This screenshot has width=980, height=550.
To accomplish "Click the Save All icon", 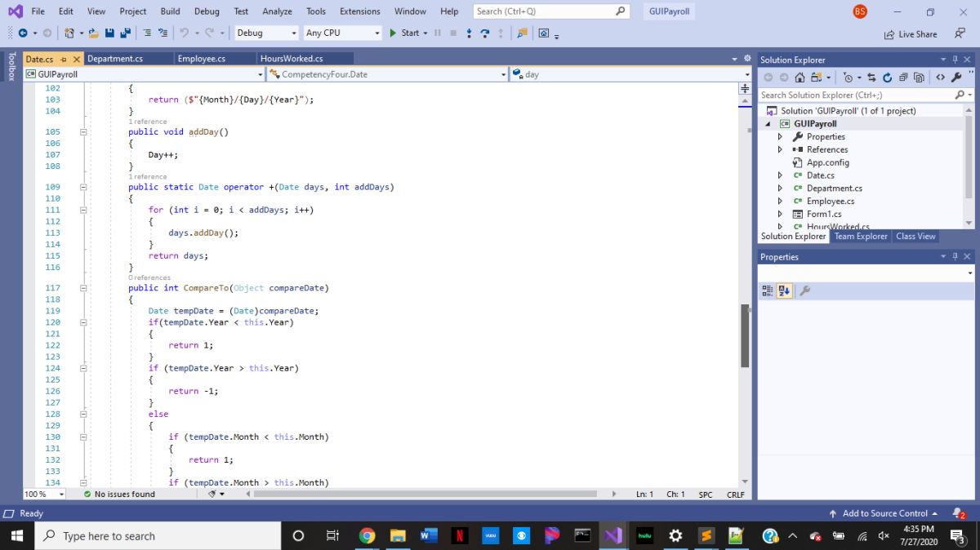I will point(125,33).
